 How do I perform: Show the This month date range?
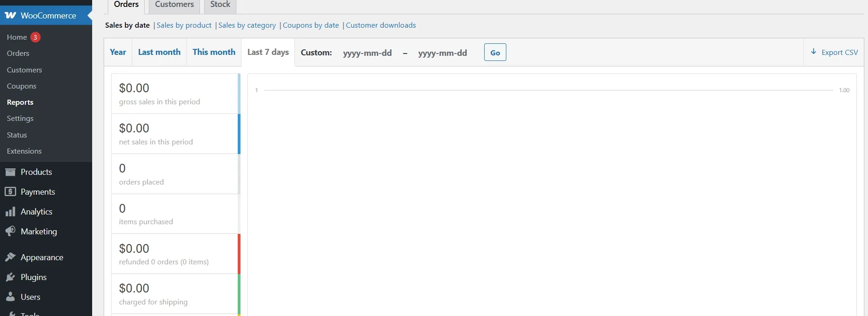click(x=214, y=52)
